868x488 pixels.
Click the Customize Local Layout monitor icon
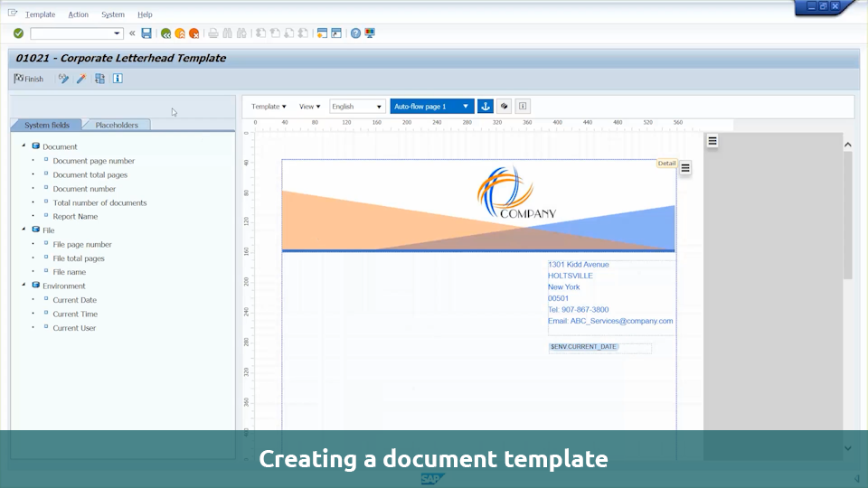point(370,33)
